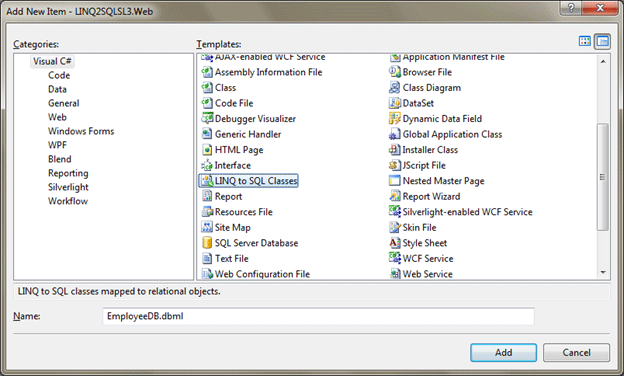The height and width of the screenshot is (376, 624).
Task: Select the Visual C# category node
Action: coord(52,61)
